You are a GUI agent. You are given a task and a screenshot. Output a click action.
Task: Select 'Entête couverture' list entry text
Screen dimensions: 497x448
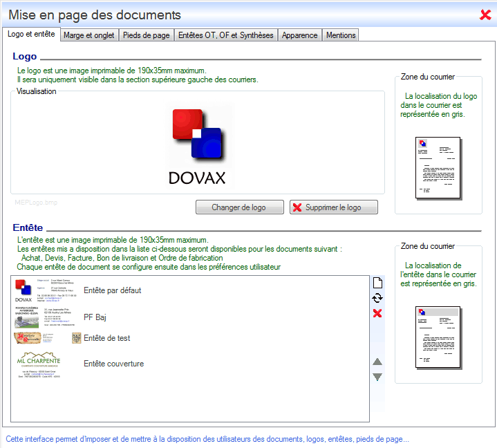(113, 364)
